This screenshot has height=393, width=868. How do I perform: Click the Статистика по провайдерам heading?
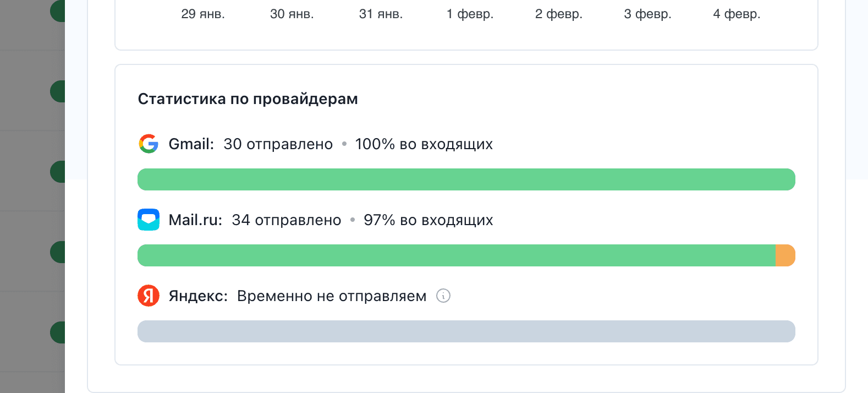point(248,99)
